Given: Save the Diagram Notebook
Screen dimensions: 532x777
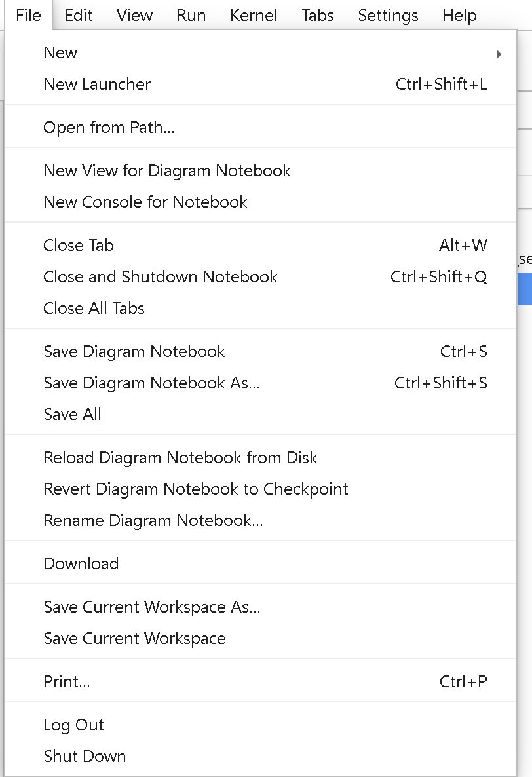Looking at the screenshot, I should [x=134, y=351].
